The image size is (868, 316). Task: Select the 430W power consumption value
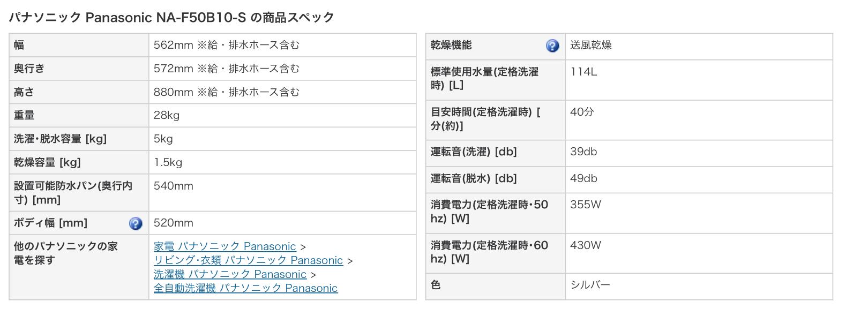pos(585,245)
